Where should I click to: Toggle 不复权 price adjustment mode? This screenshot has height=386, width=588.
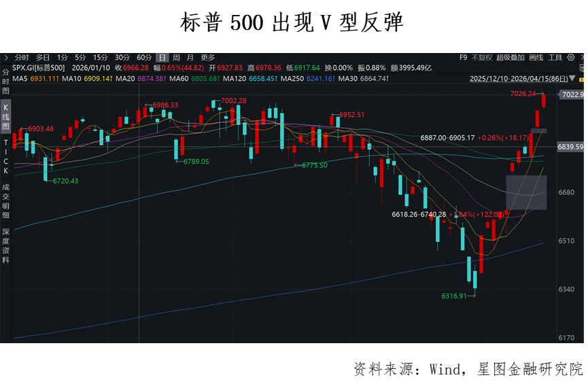pyautogui.click(x=482, y=57)
